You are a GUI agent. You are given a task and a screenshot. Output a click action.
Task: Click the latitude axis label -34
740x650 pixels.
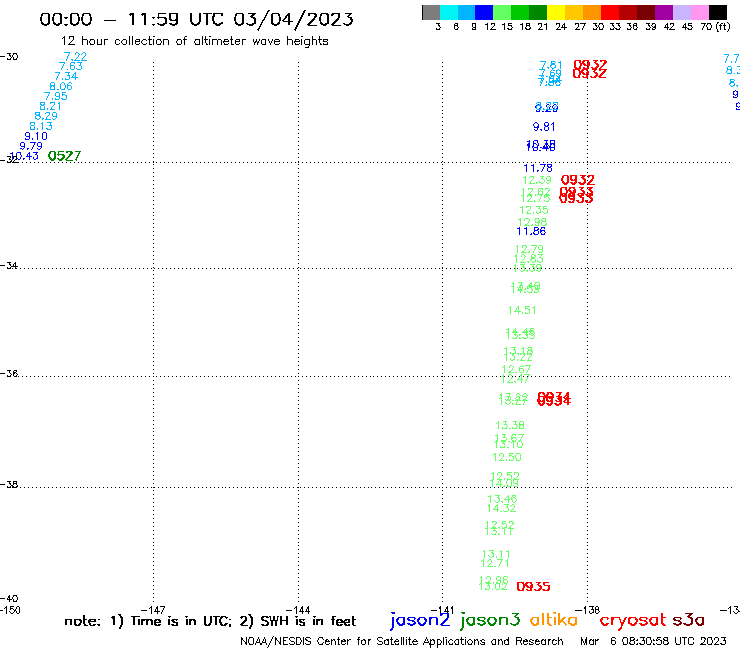(x=9, y=266)
